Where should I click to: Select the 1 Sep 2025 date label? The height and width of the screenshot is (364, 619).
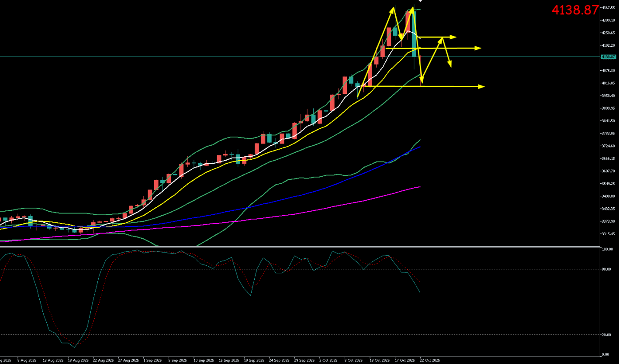[152, 361]
